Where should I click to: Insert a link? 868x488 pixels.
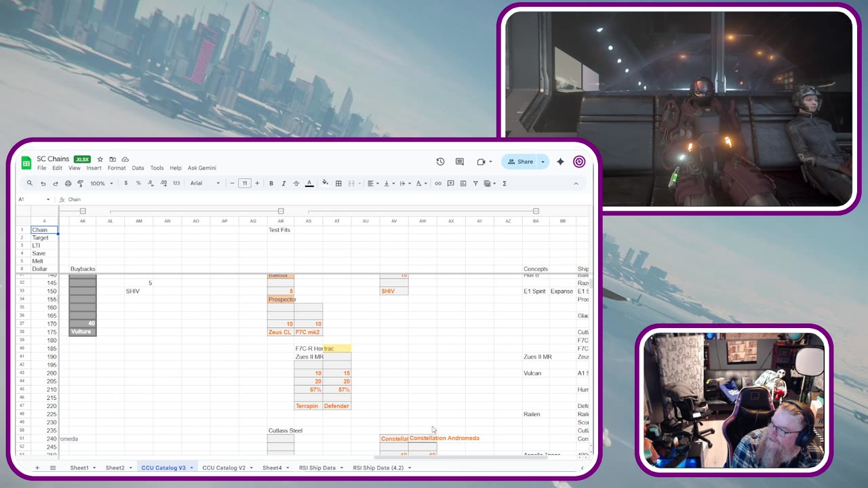tap(438, 183)
